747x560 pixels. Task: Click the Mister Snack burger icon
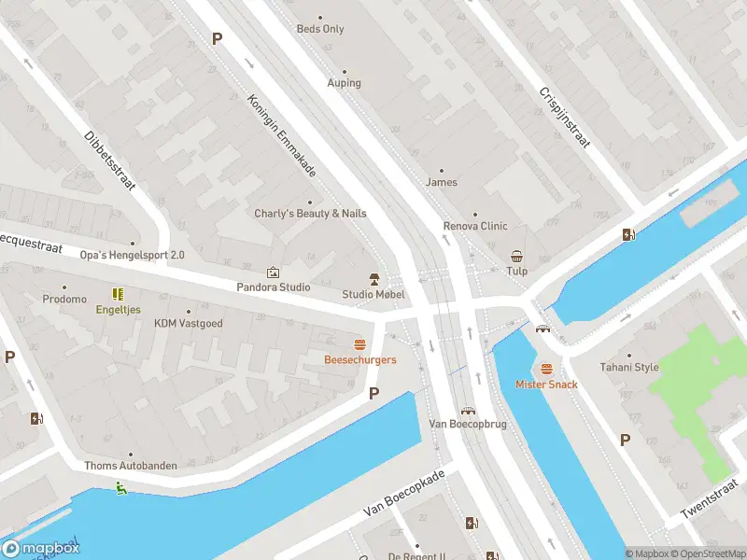tap(546, 369)
